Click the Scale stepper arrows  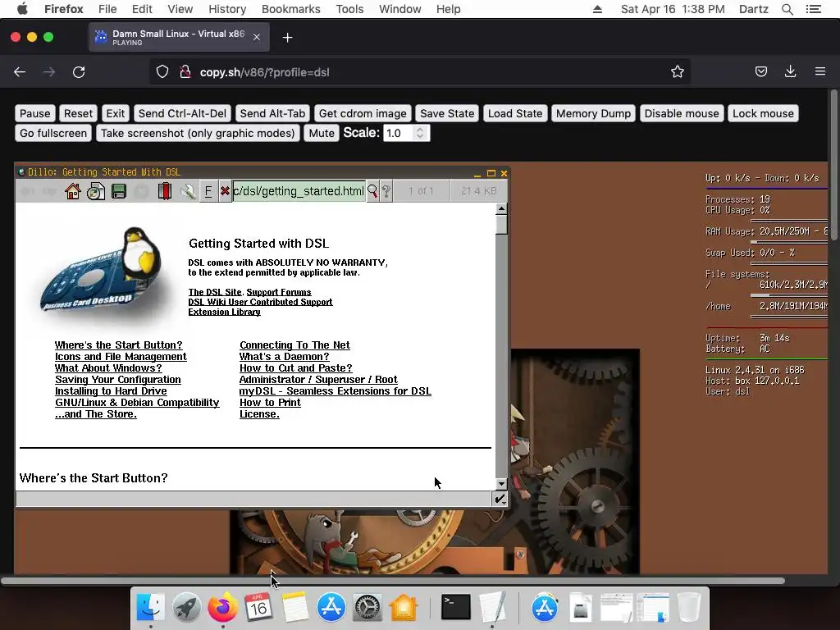click(420, 133)
